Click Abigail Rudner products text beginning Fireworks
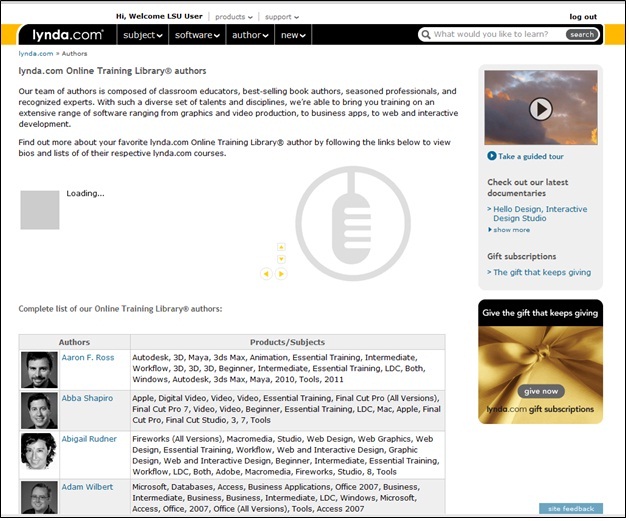 pos(286,455)
